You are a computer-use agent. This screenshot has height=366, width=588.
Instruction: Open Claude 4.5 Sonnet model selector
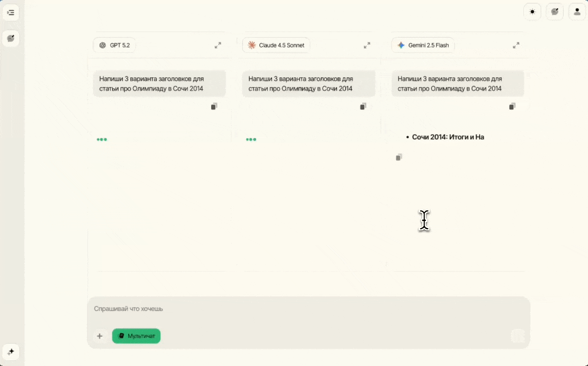276,45
